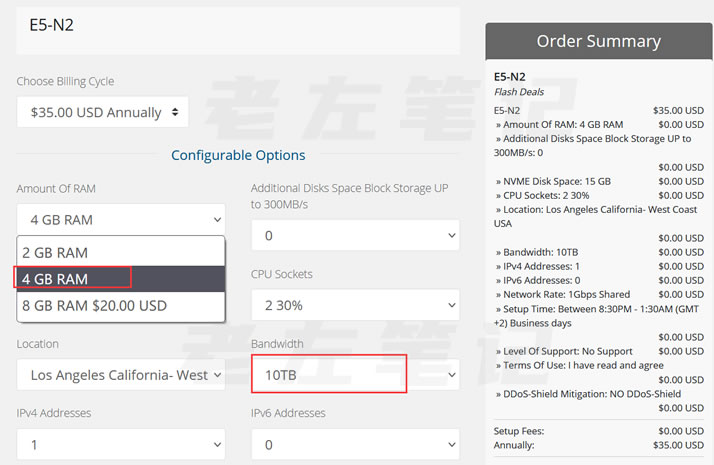Viewport: 714px width, 465px height.
Task: Click the Order Summary header
Action: click(598, 41)
